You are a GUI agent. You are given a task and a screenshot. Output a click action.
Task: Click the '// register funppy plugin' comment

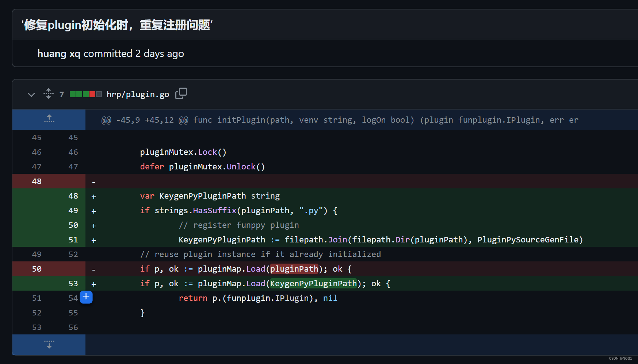(239, 225)
